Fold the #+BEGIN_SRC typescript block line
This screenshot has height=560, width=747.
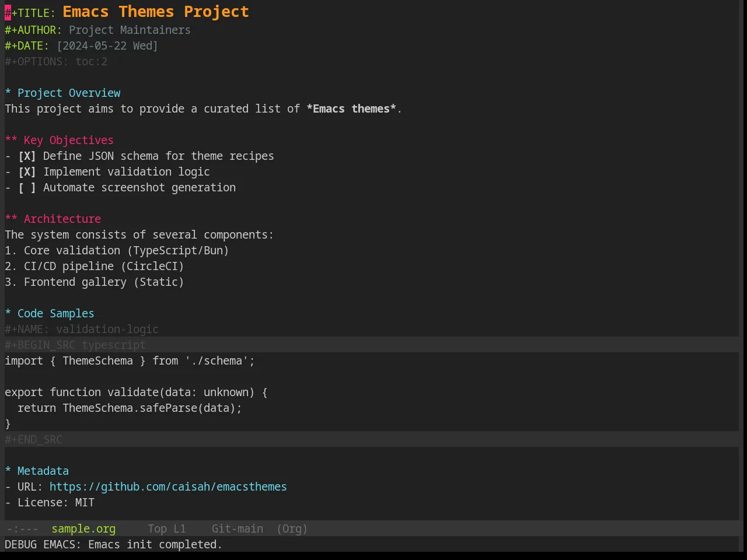coord(75,345)
